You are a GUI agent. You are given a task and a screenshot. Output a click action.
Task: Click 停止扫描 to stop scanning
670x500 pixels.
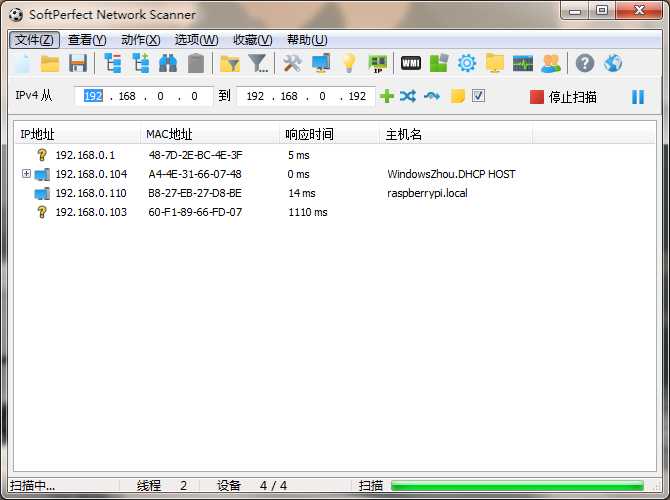(x=563, y=97)
